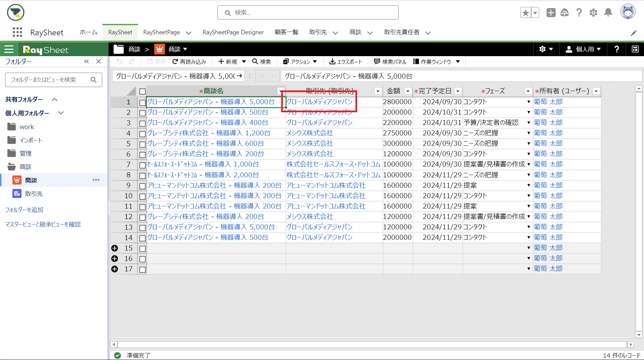Open the work folder
Image resolution: width=644 pixels, height=360 pixels.
(x=27, y=127)
